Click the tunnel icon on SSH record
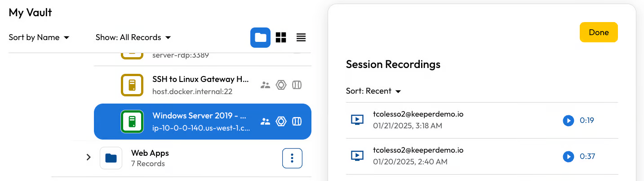Screen dimensions: 644x181 pyautogui.click(x=297, y=85)
